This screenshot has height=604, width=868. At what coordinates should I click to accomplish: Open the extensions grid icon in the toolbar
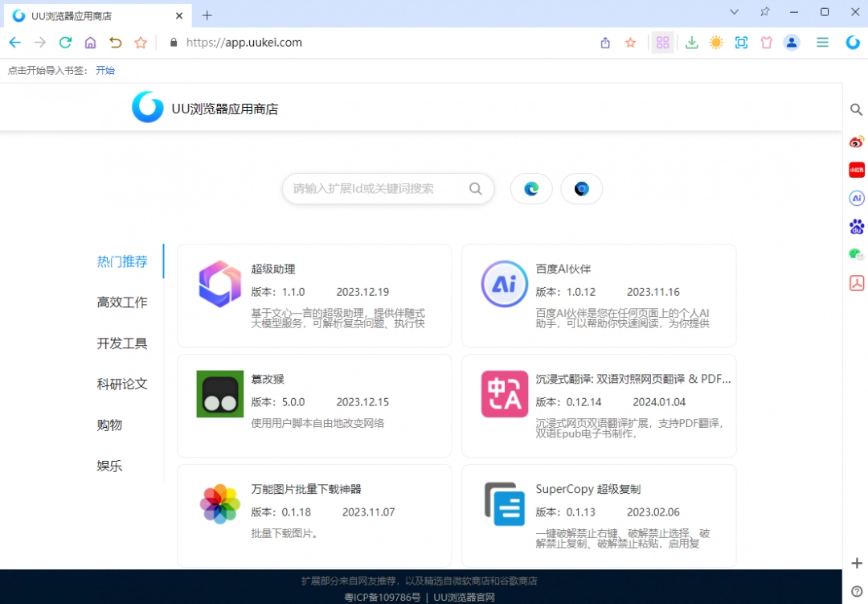pos(663,43)
